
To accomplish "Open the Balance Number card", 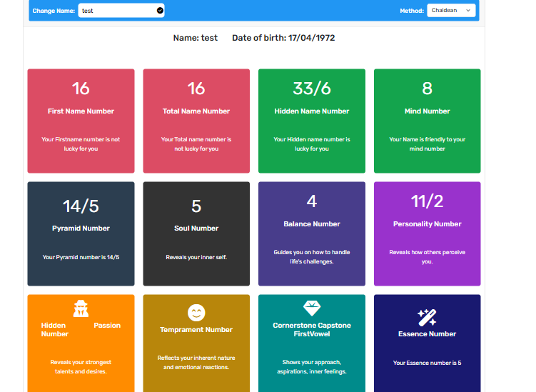I will pos(312,233).
